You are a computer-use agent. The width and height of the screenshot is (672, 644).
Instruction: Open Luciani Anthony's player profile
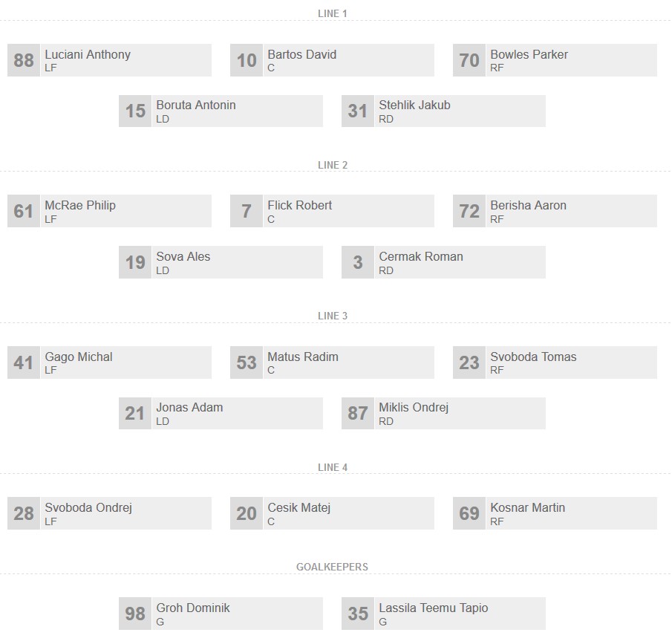[x=88, y=55]
